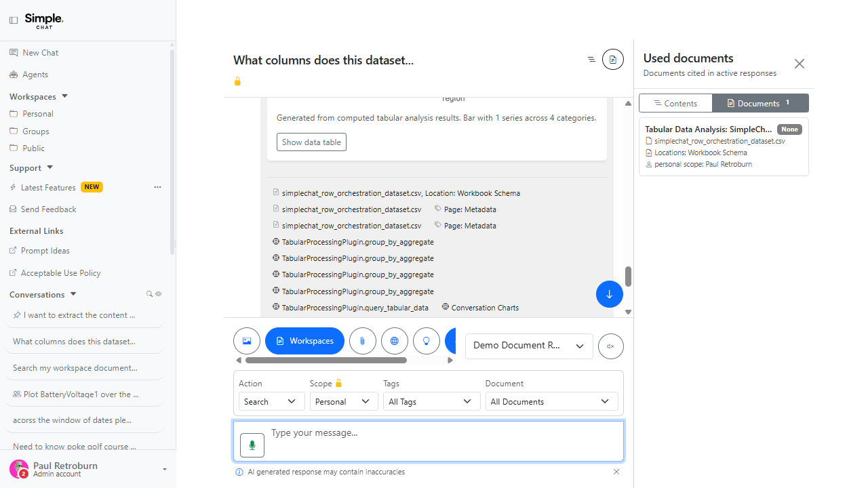The height and width of the screenshot is (488, 868).
Task: Open citation 'simplechat_row_orchestration_dataset.csv, Location: Workbook Schema'
Action: 397,193
